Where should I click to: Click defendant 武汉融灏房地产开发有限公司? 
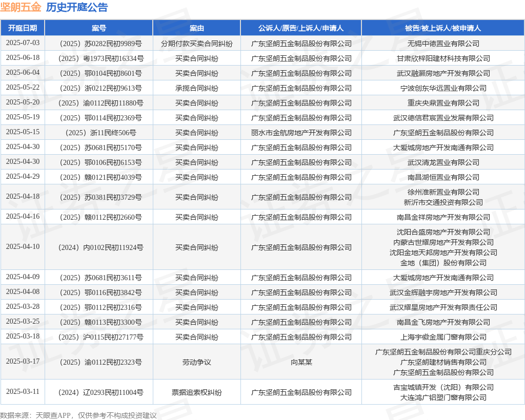pyautogui.click(x=443, y=73)
